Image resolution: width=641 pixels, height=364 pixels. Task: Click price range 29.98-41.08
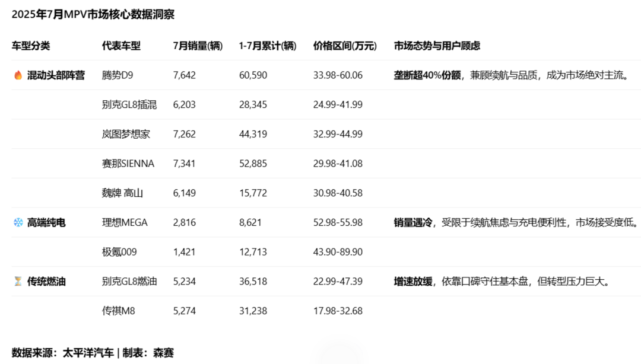coord(338,164)
